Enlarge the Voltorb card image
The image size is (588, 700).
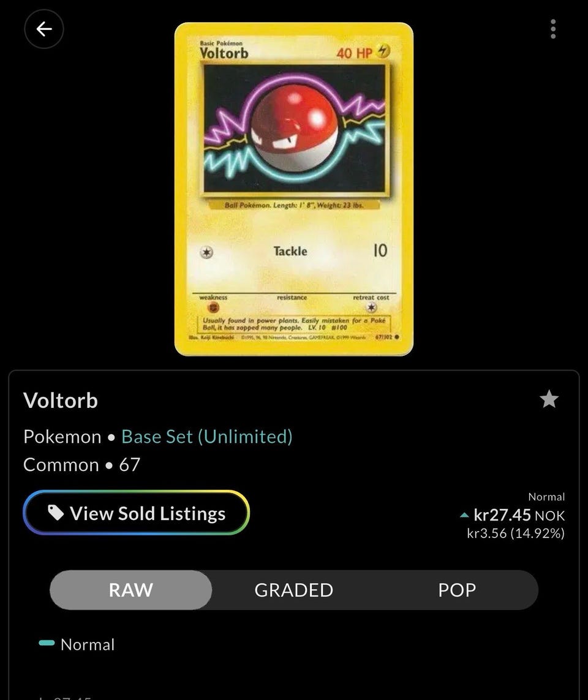tap(294, 189)
